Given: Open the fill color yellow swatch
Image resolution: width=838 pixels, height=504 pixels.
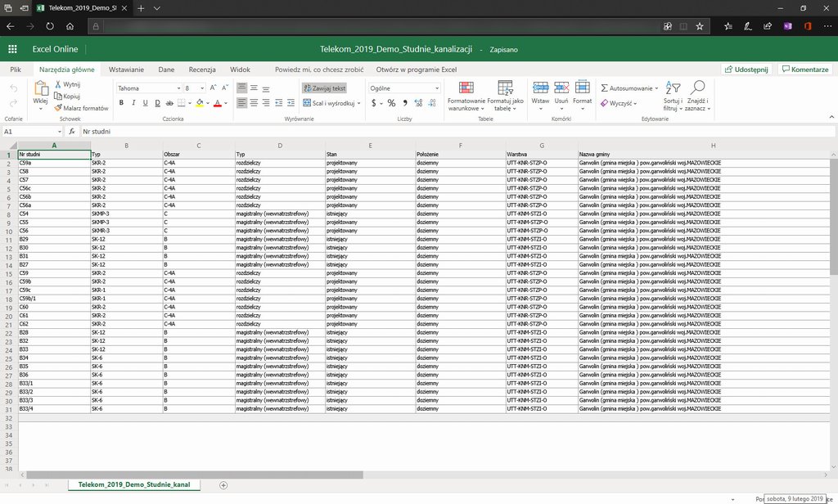Looking at the screenshot, I should 200,103.
